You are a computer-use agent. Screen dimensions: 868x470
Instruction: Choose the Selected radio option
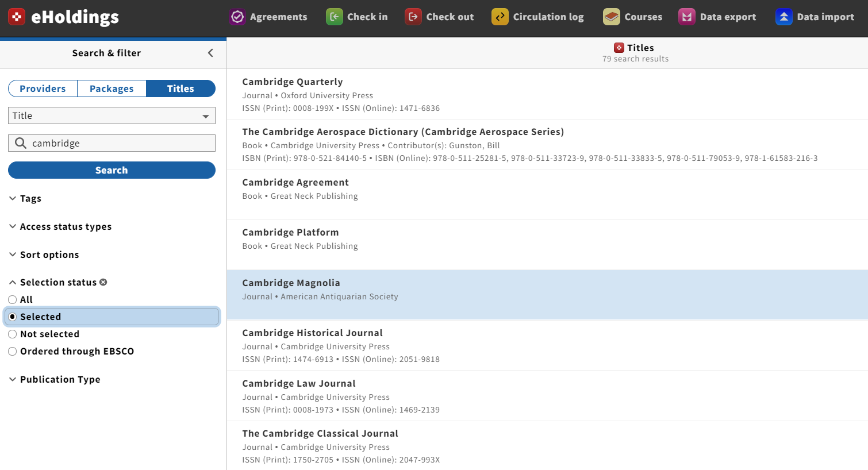pos(13,317)
